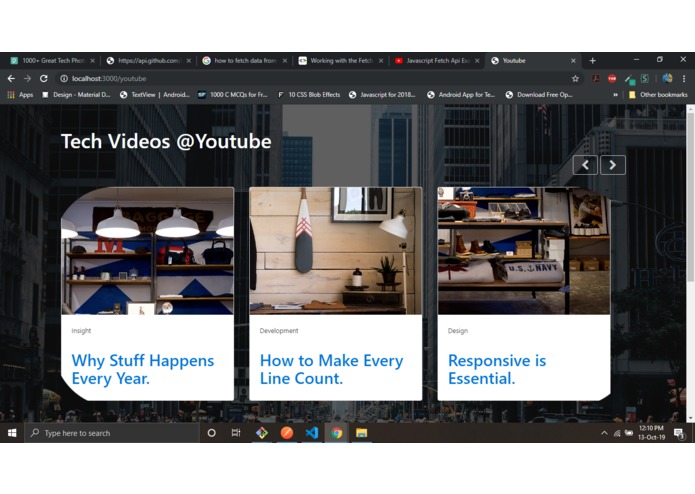Viewport: 695px width, 494px height.
Task: Click the paddle image on Development card
Action: pos(336,251)
